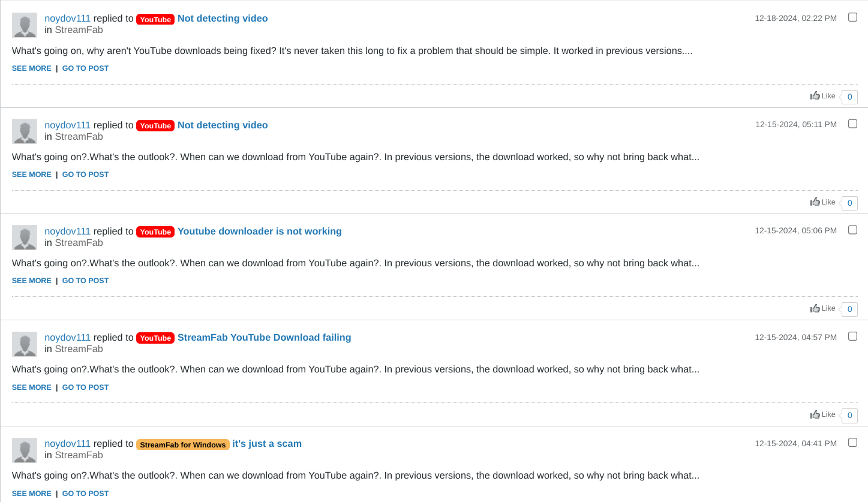Screen dimensions: 868x502
Task: Like the StreamFab YouTube Download failing reply
Action: pos(822,414)
